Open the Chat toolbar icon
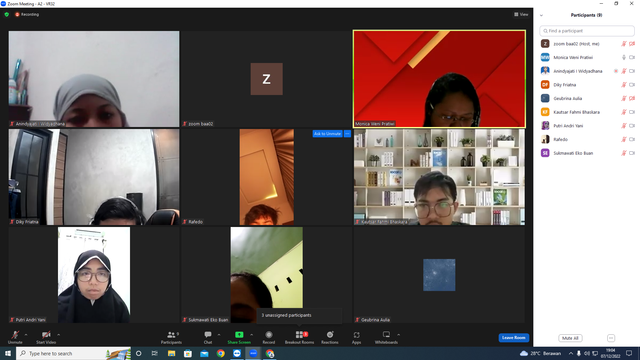 (208, 335)
